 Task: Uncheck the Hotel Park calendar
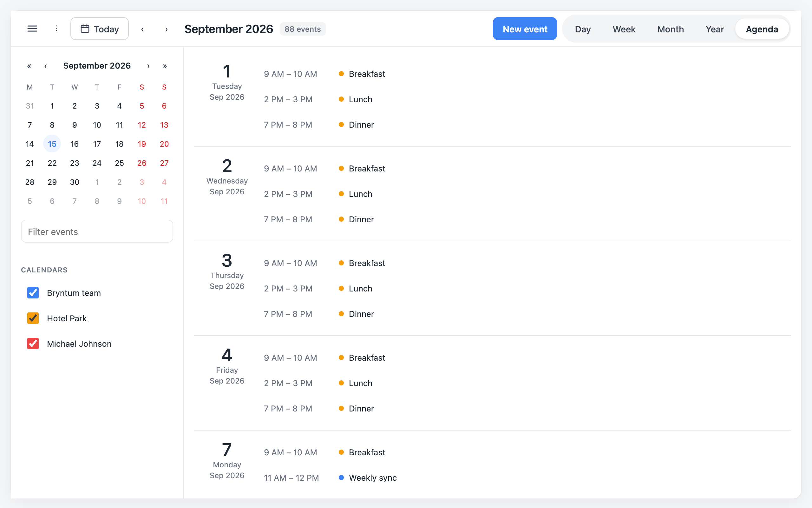(x=33, y=318)
